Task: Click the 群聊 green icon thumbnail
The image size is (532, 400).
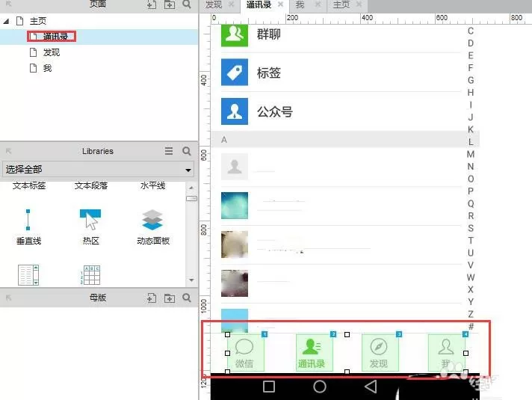Action: click(235, 35)
